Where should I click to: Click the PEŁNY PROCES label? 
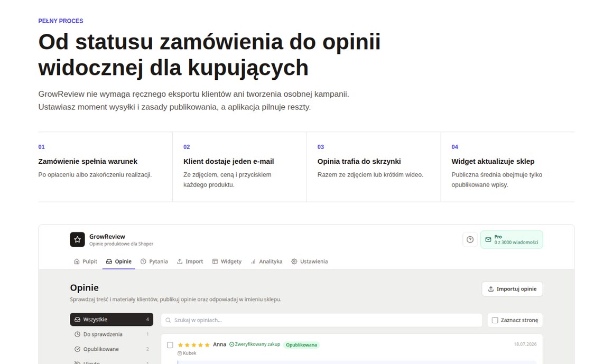click(61, 21)
